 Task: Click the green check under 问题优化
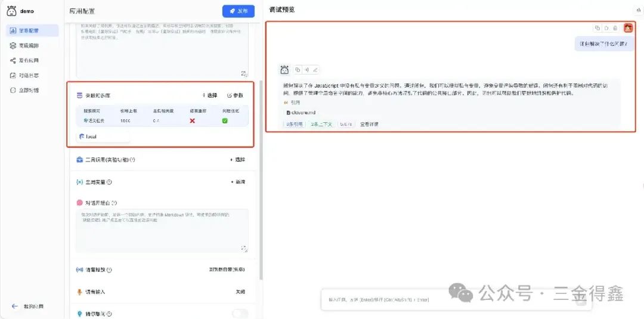[x=225, y=120]
